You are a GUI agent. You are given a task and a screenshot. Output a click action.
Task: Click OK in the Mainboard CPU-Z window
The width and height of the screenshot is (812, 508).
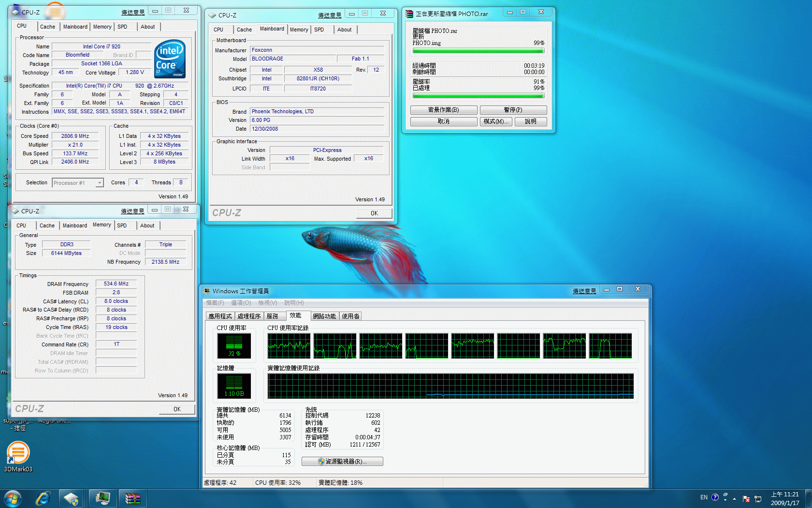coord(374,213)
